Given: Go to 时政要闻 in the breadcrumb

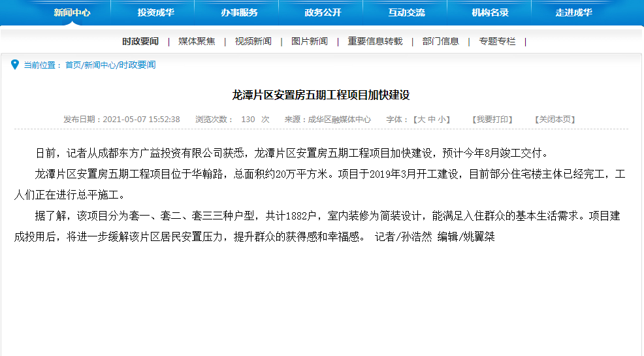Looking at the screenshot, I should [137, 65].
